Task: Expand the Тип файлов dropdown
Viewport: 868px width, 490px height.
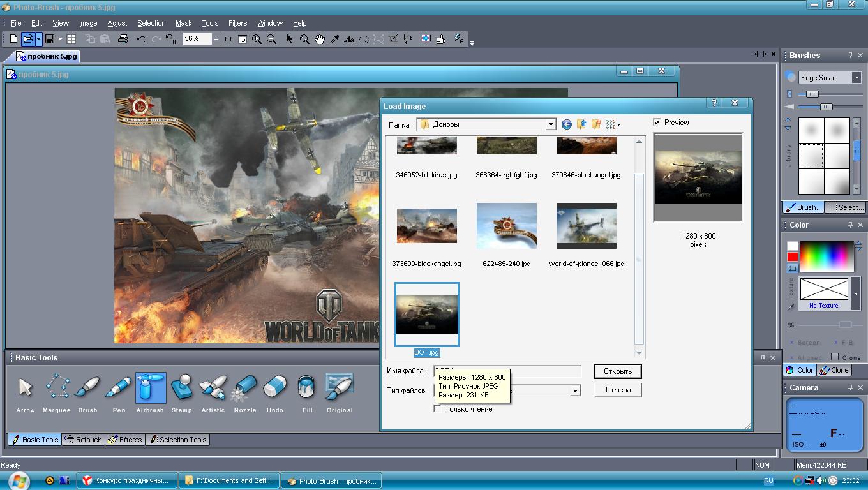Action: coord(575,390)
